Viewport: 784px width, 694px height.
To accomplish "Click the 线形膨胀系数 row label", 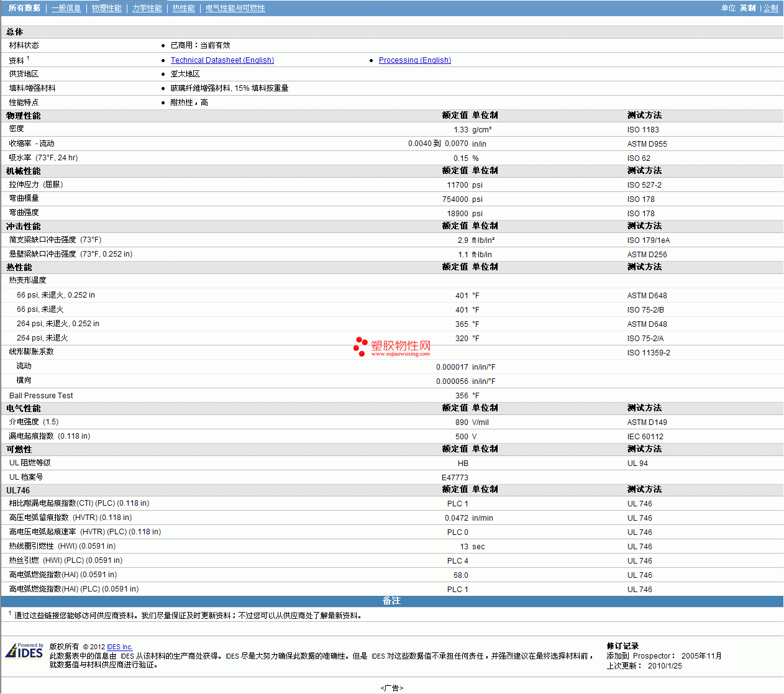I will [31, 352].
